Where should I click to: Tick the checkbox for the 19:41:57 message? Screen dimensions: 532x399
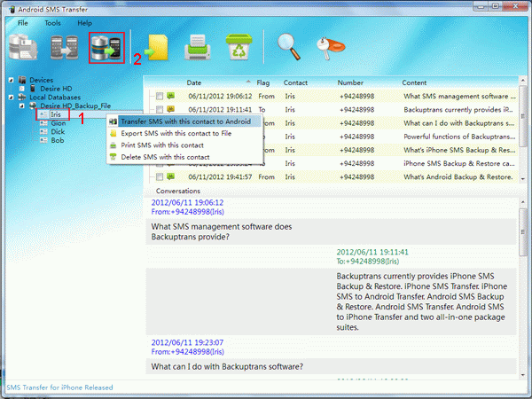(x=160, y=176)
